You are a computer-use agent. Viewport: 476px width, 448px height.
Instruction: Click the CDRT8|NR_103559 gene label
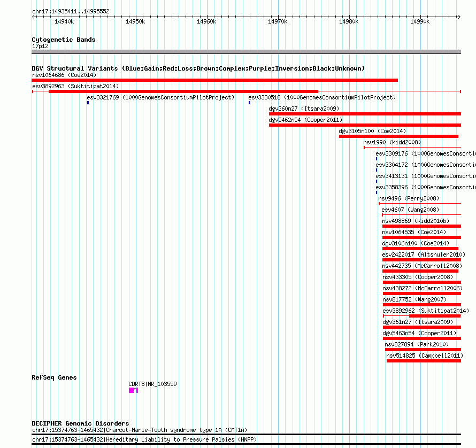click(153, 384)
